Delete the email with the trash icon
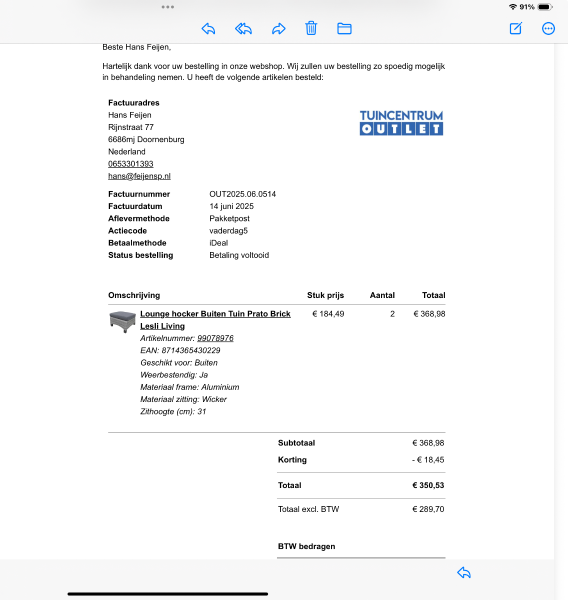Viewport: 568px width, 600px height. pyautogui.click(x=311, y=28)
